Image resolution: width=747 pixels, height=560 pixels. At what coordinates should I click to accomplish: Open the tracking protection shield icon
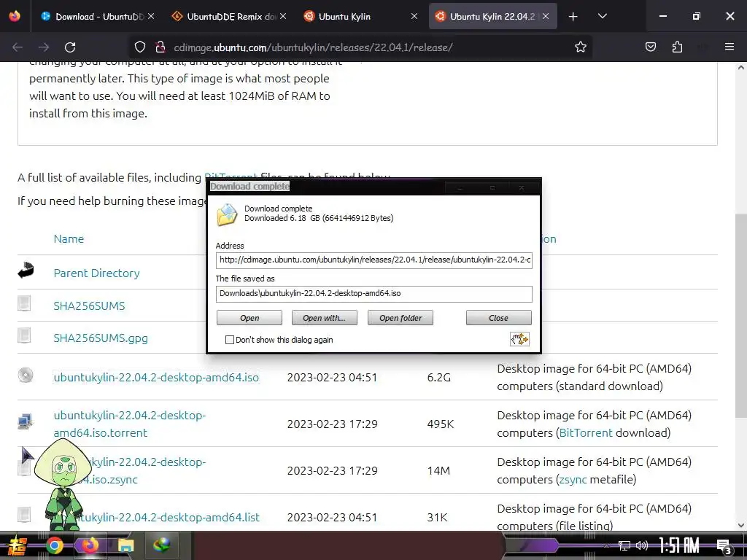(x=139, y=47)
